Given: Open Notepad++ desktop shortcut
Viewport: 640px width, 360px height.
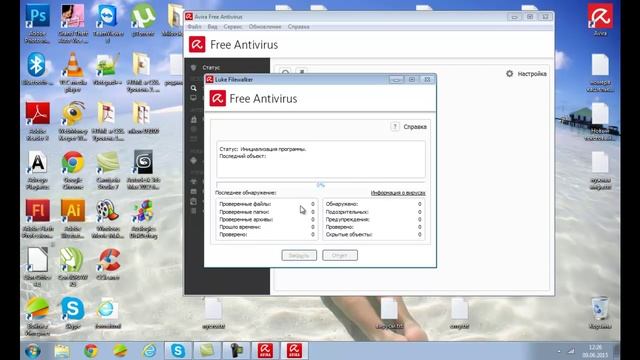Looking at the screenshot, I should 108,69.
